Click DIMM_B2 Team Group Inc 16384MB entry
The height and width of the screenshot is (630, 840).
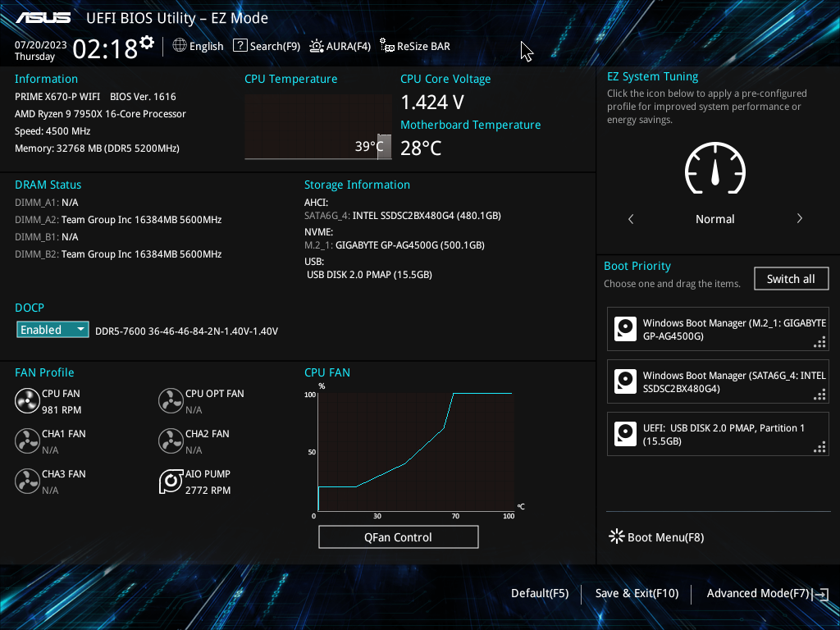118,254
